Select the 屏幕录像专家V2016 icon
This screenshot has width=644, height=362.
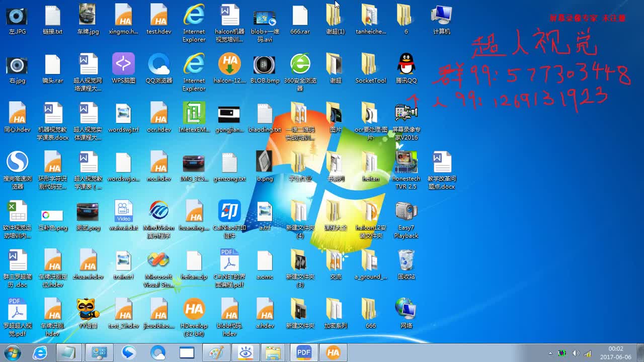tap(406, 121)
